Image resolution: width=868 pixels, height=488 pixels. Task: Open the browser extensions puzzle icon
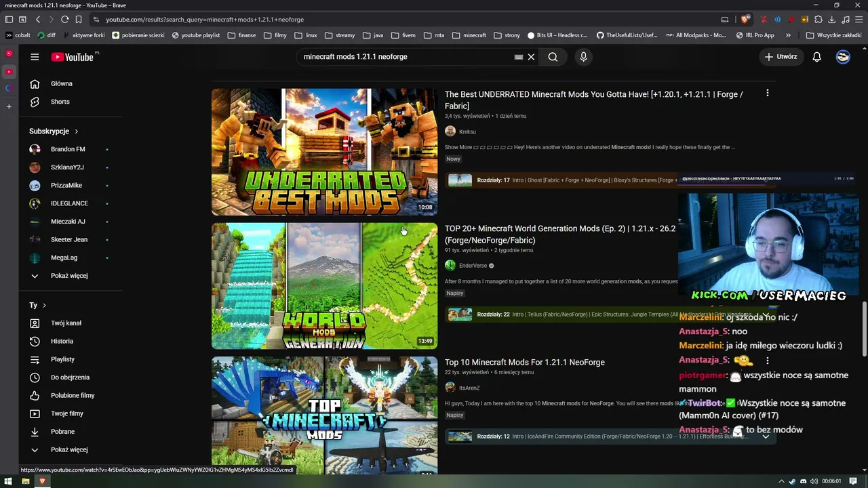click(x=818, y=20)
